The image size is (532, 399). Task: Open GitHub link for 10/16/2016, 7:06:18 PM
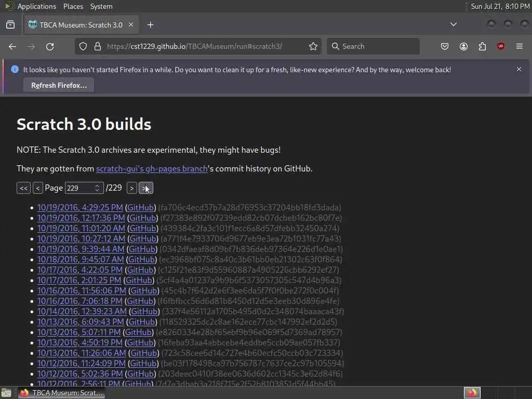(140, 301)
